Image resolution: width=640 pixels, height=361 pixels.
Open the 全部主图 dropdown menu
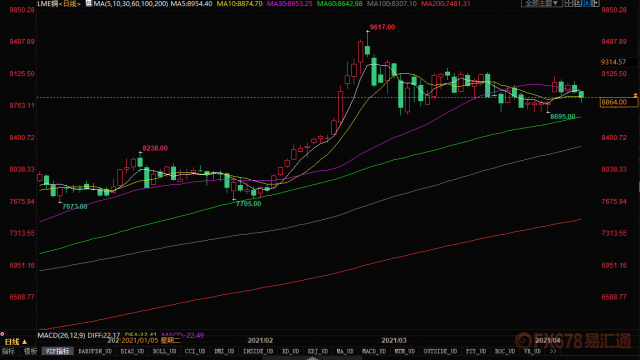tap(542, 3)
